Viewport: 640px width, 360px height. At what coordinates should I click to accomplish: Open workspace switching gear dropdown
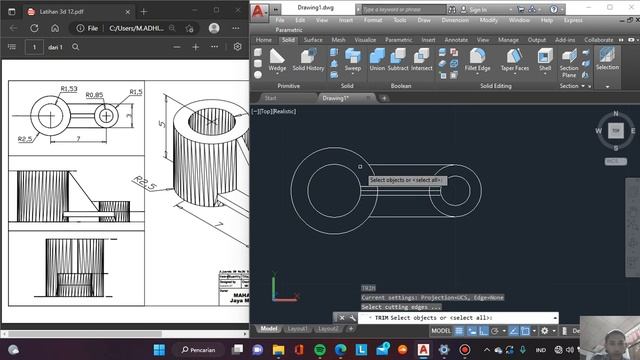point(554,331)
